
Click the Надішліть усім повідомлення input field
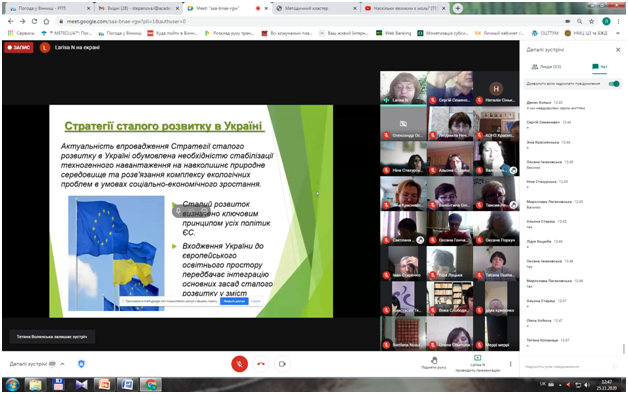point(567,366)
